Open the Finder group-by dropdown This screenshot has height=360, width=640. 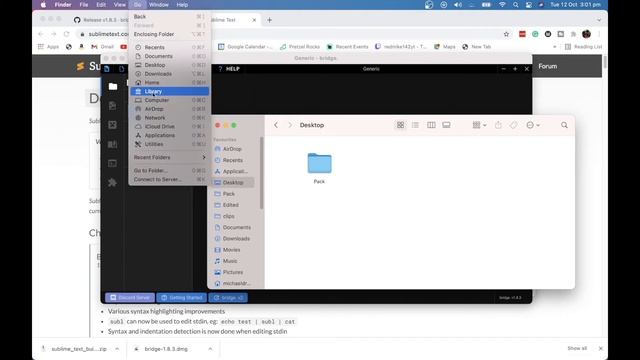tap(479, 125)
